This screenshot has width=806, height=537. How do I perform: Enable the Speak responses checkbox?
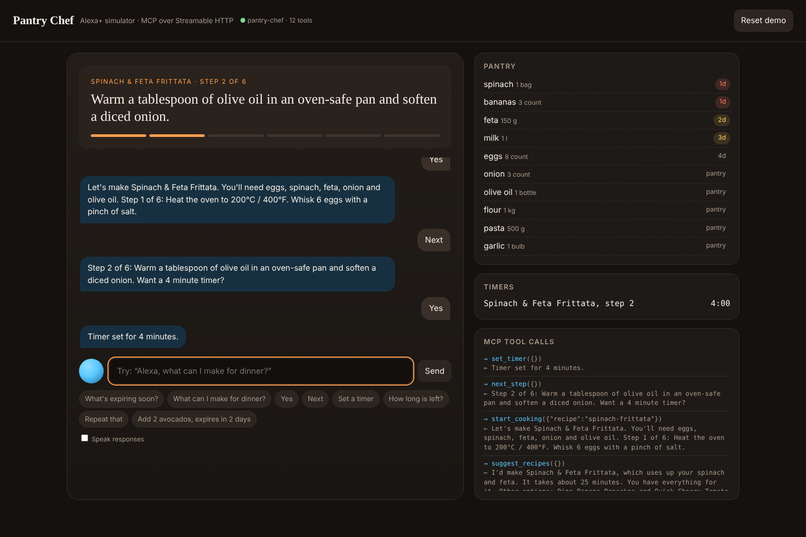point(84,438)
